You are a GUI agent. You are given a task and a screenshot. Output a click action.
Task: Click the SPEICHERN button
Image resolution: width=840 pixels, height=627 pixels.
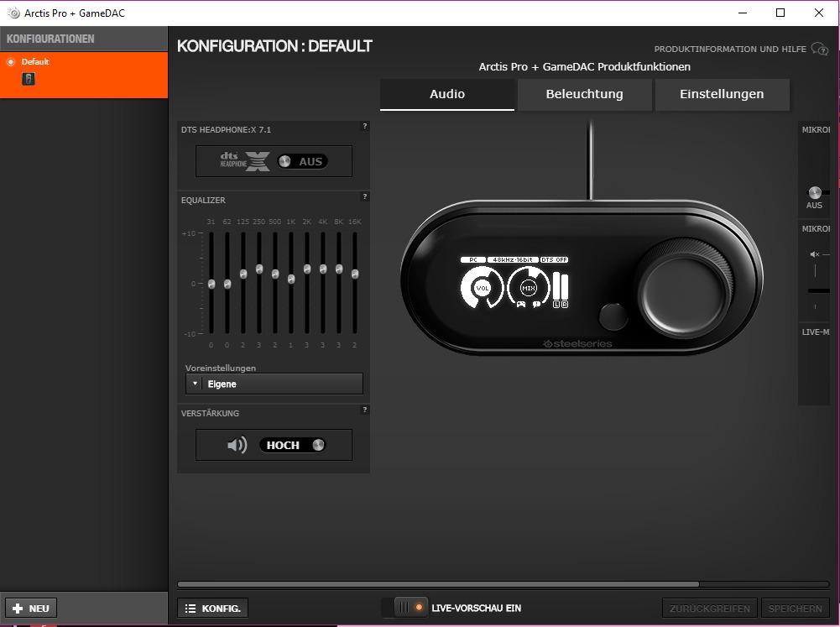point(795,609)
